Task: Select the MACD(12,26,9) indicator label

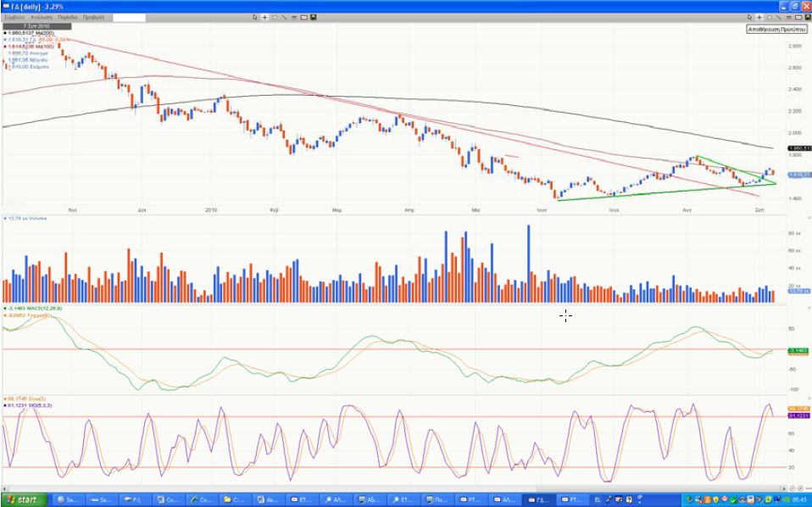Action: (x=32, y=307)
